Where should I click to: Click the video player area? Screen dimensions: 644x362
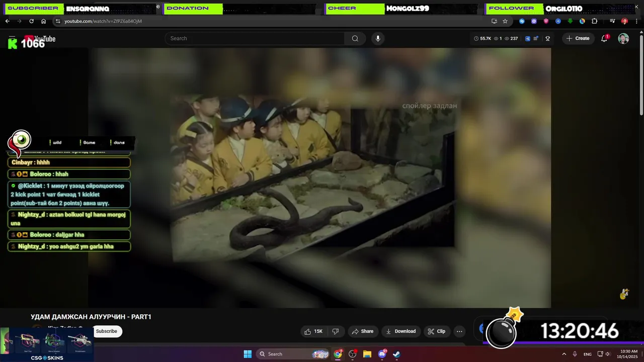click(319, 177)
